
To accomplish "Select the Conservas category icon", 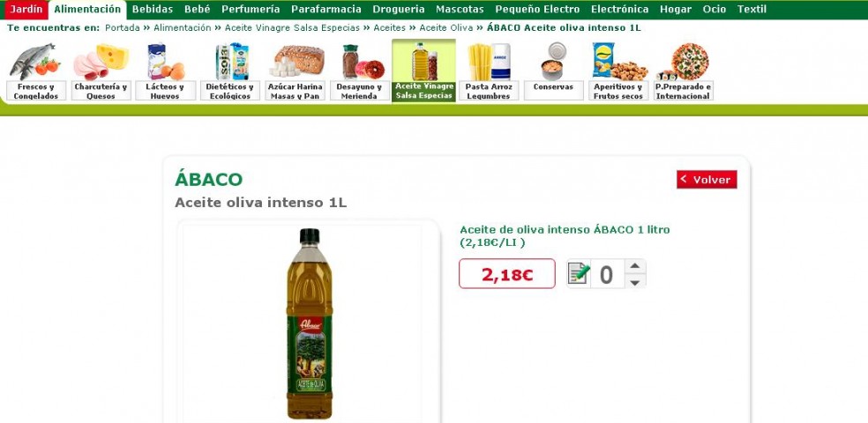I will pos(554,71).
